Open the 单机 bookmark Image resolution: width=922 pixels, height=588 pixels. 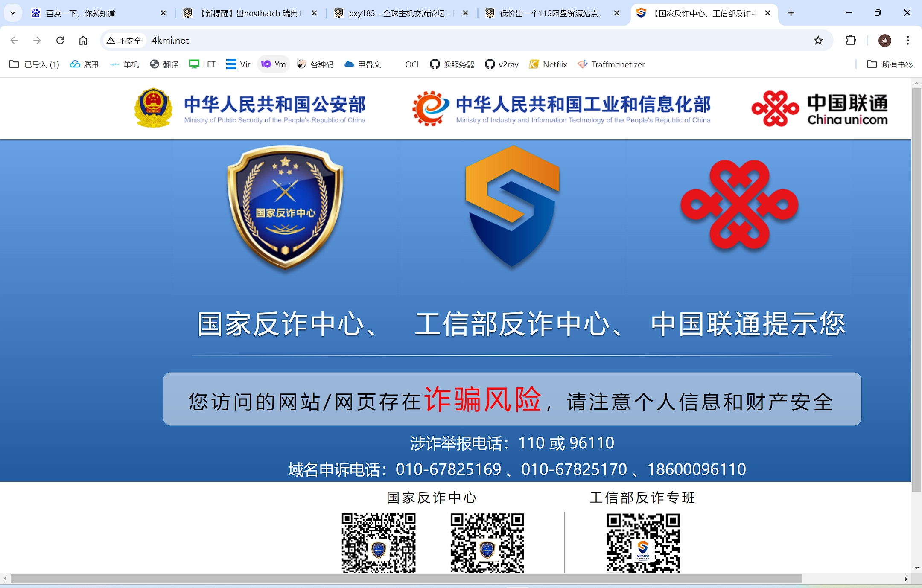[x=125, y=64]
